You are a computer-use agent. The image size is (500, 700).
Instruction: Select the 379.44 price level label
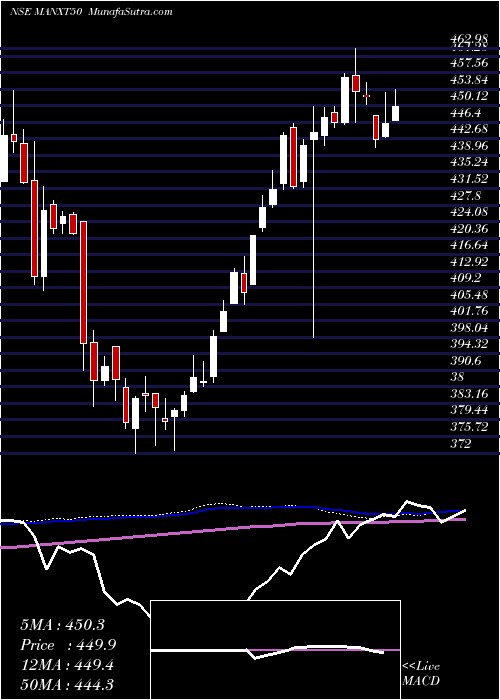(x=468, y=410)
